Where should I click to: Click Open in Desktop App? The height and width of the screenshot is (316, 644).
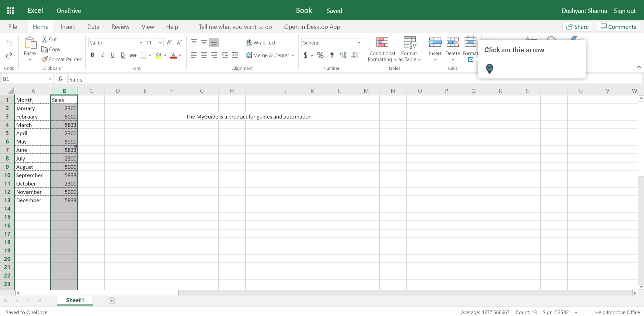[312, 27]
